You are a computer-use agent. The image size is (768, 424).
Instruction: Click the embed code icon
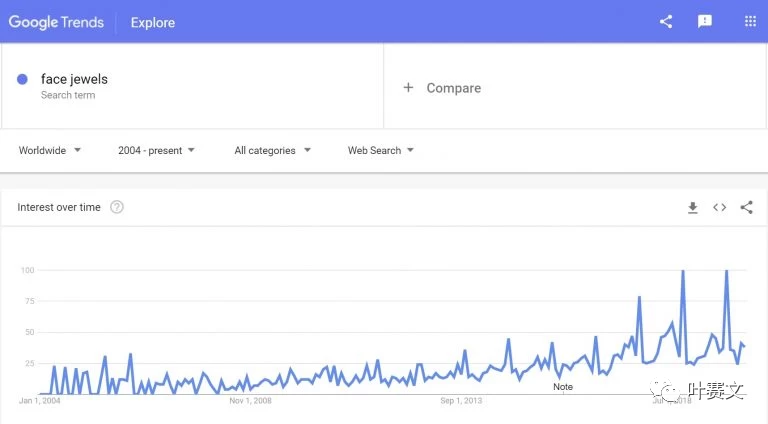pyautogui.click(x=720, y=208)
